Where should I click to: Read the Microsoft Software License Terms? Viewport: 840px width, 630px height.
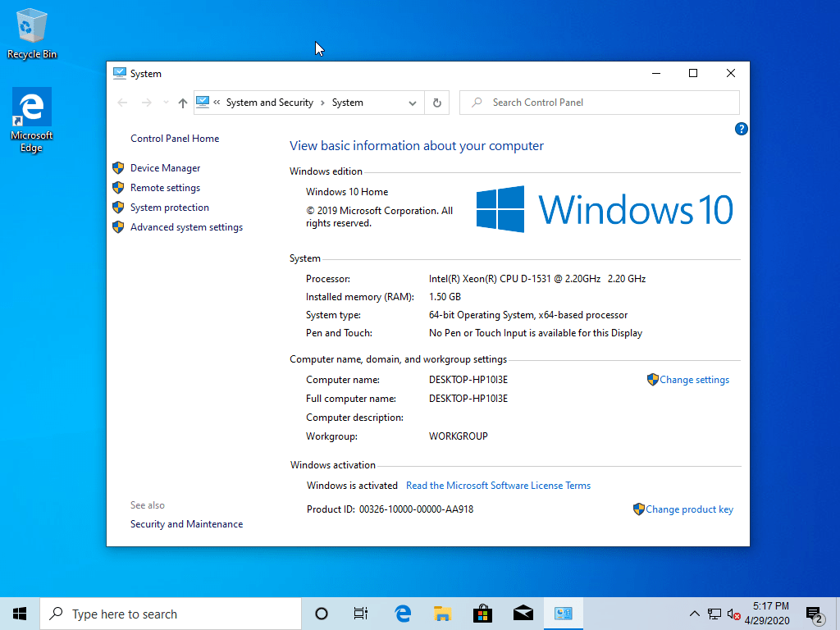pos(498,486)
